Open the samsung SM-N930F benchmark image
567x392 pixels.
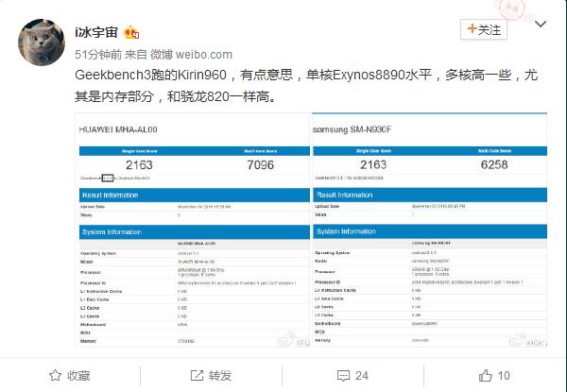click(x=430, y=230)
